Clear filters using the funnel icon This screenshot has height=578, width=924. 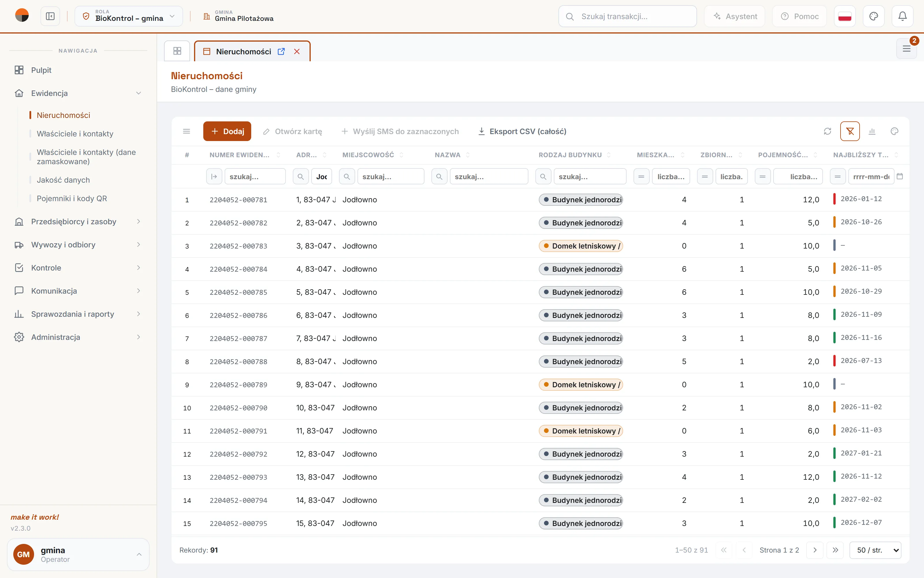click(850, 131)
